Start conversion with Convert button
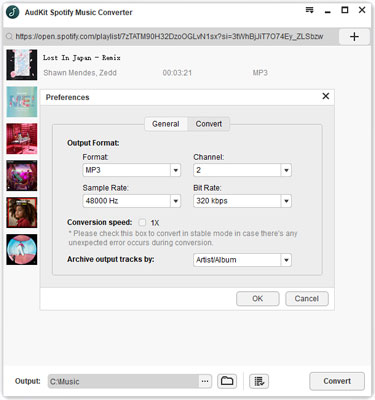375x400 pixels. [x=337, y=381]
